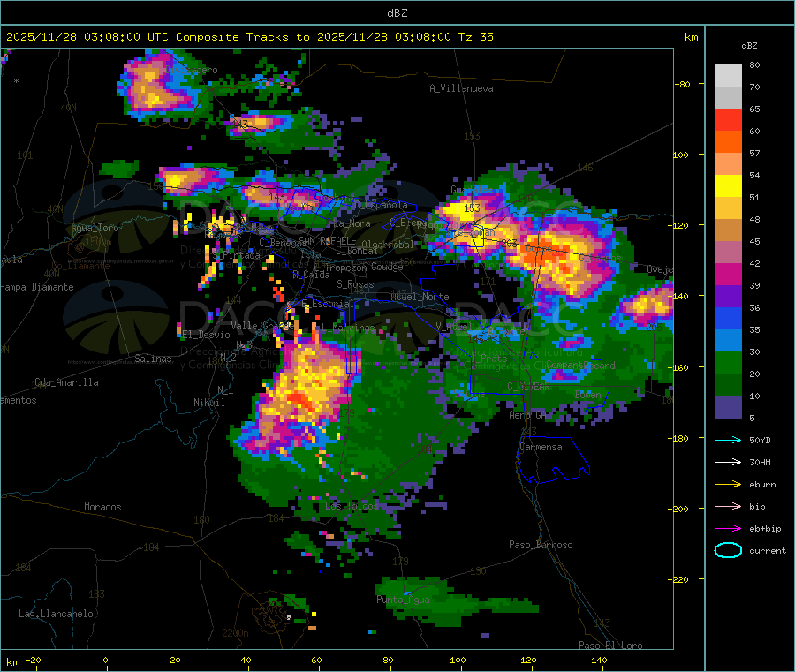This screenshot has width=795, height=672.
Task: Click the 'Tz 35' header text
Action: 475,37
